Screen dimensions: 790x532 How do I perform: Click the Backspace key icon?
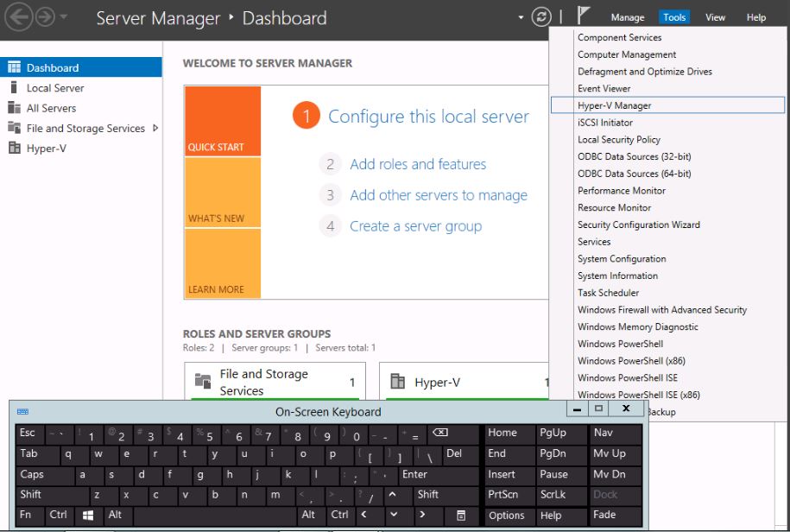[x=453, y=434]
